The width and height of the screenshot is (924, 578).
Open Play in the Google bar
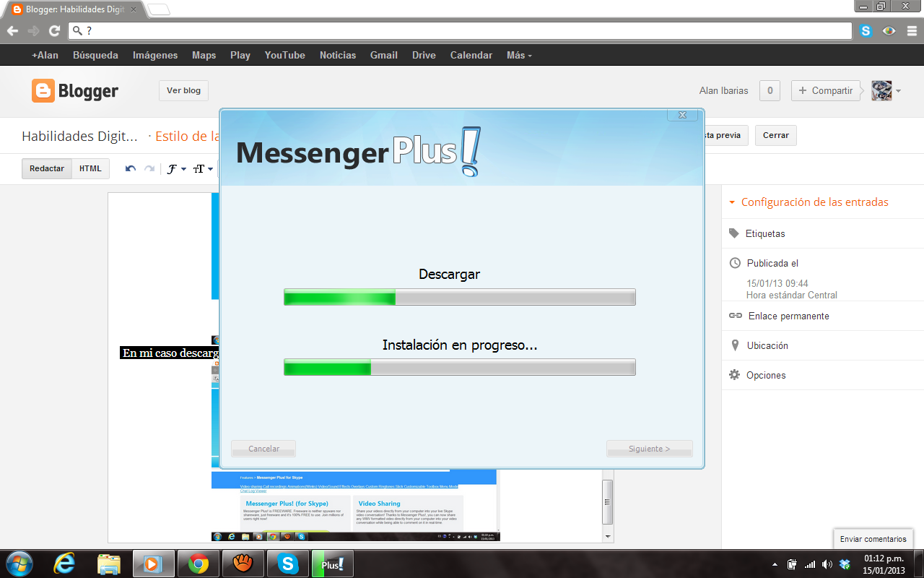click(x=240, y=55)
